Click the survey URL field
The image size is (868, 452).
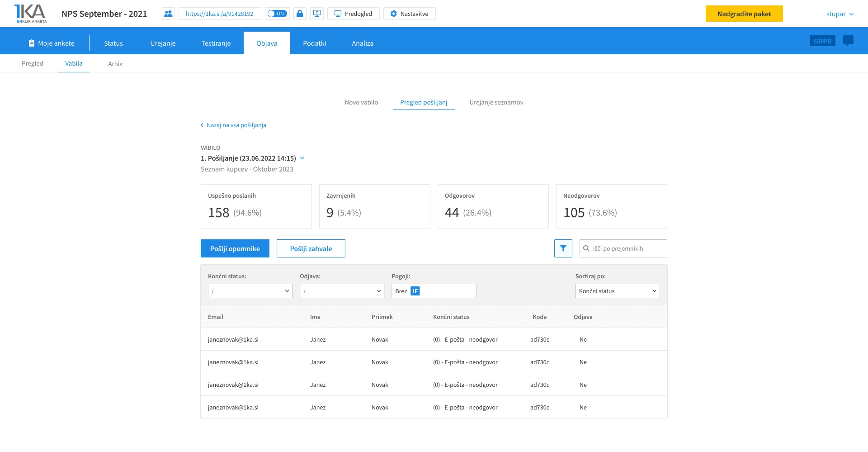(x=219, y=14)
